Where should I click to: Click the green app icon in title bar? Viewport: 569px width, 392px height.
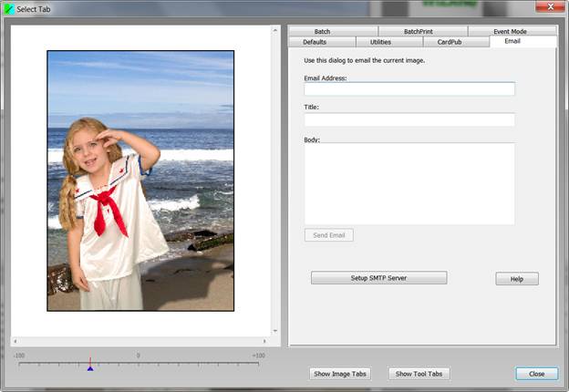pos(9,8)
